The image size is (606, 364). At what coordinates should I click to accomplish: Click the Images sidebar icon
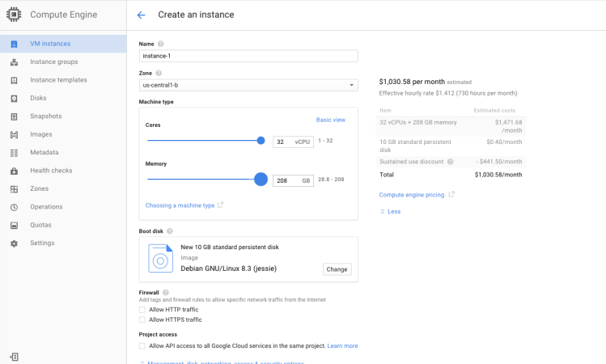tap(14, 134)
